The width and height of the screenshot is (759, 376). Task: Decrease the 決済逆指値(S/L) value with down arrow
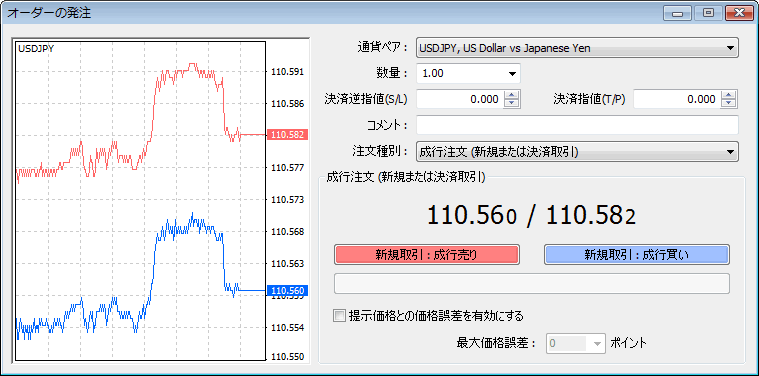512,104
